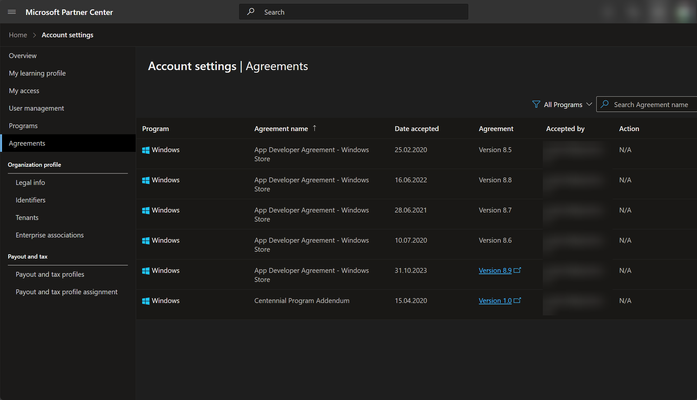Click the Microsoft Partner Center title
The height and width of the screenshot is (400, 697).
(x=69, y=12)
